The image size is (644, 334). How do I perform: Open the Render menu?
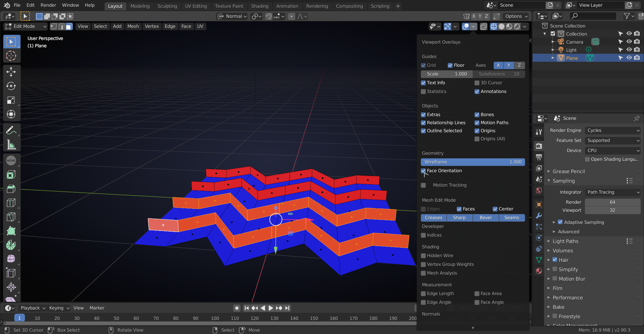[48, 5]
